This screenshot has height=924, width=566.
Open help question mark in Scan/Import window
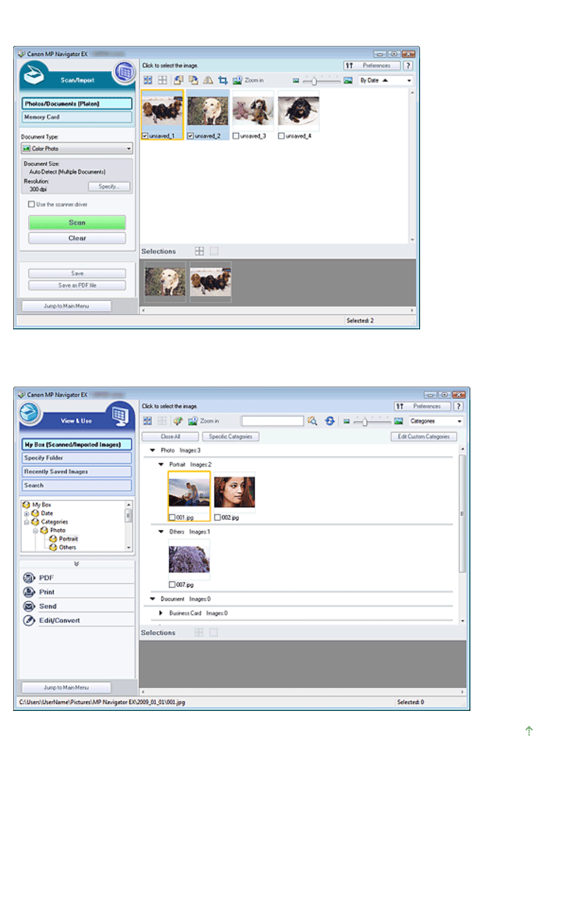(x=408, y=65)
